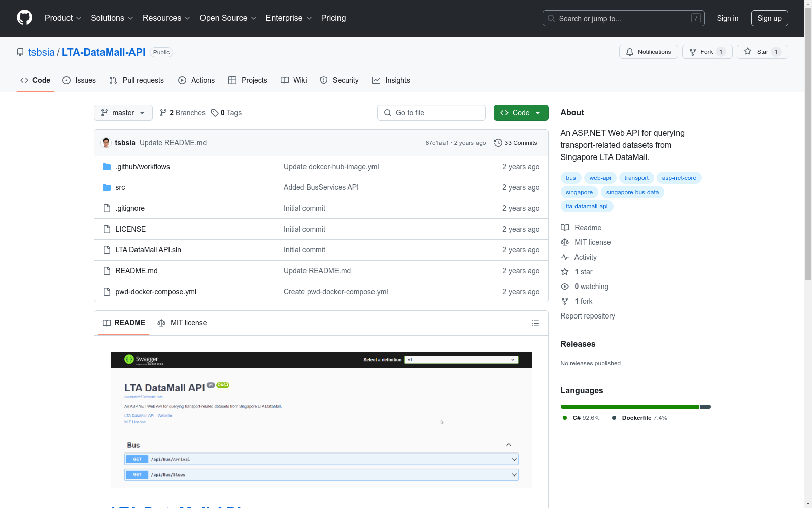812x508 pixels.
Task: Click the Fork icon in header
Action: tap(693, 52)
